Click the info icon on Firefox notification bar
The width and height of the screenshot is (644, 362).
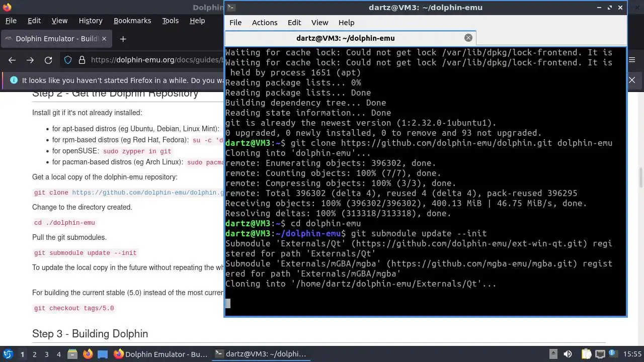click(x=14, y=80)
